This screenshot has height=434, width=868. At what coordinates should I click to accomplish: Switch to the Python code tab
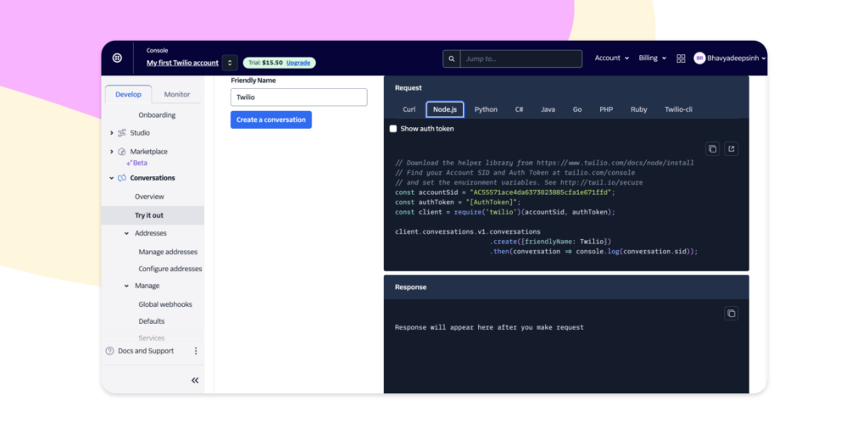[486, 109]
